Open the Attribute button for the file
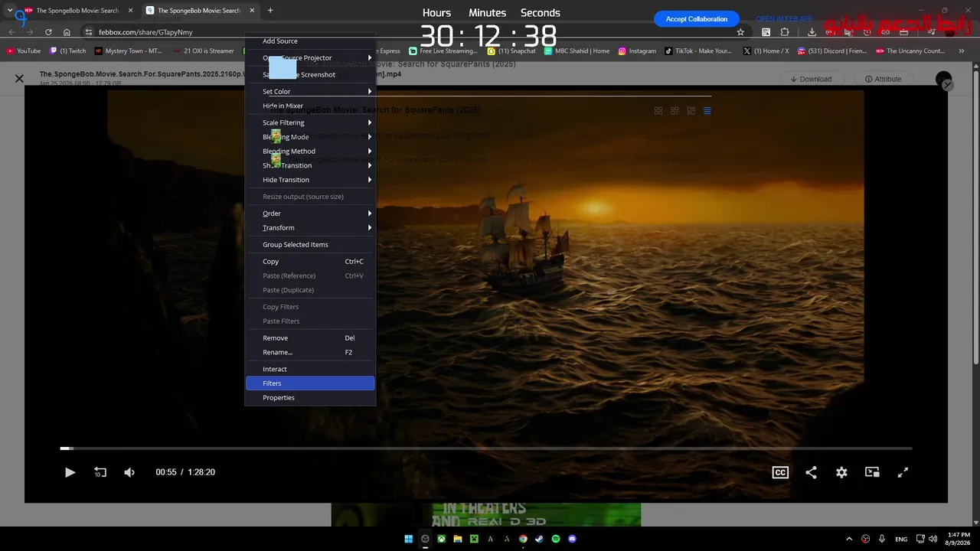The image size is (980, 551). 883,79
